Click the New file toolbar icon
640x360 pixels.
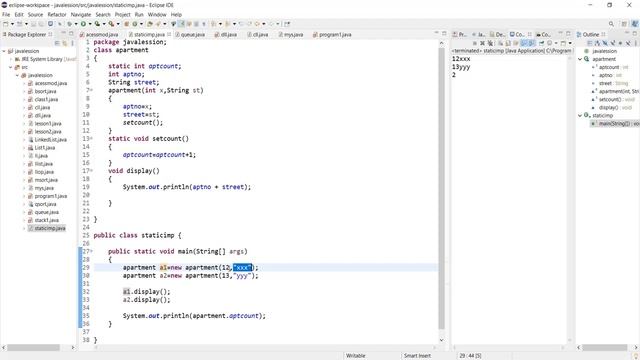coord(6,24)
